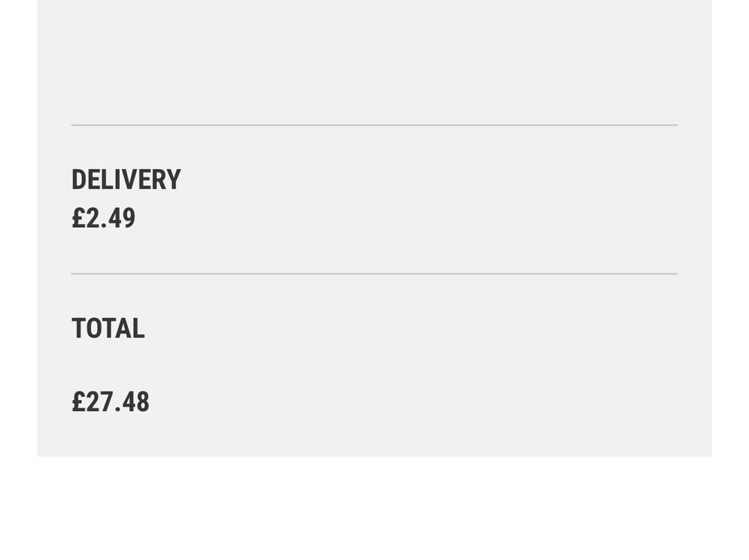Click the divider line above TOTAL

coord(374,274)
